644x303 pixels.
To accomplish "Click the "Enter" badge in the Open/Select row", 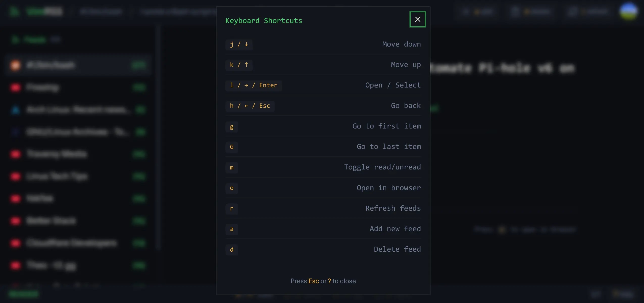I will click(x=268, y=85).
